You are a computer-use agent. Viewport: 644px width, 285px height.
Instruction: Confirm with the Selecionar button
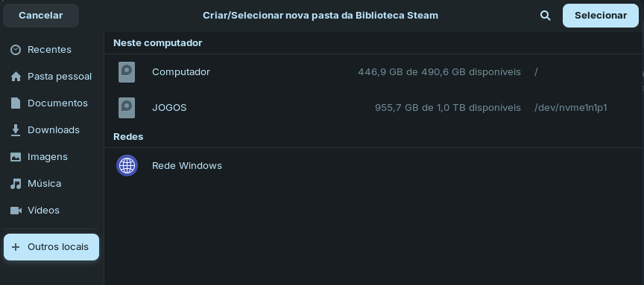point(601,16)
